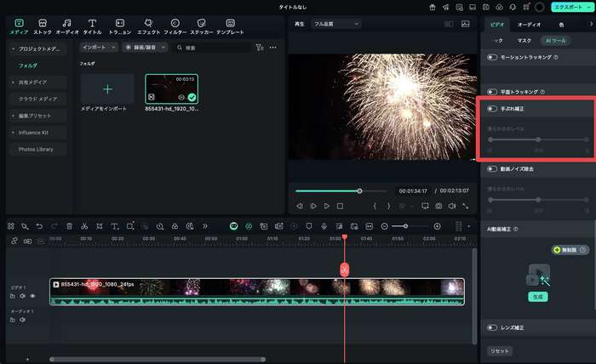Switch to the オーディオ properties tab
596x364 pixels.
529,25
